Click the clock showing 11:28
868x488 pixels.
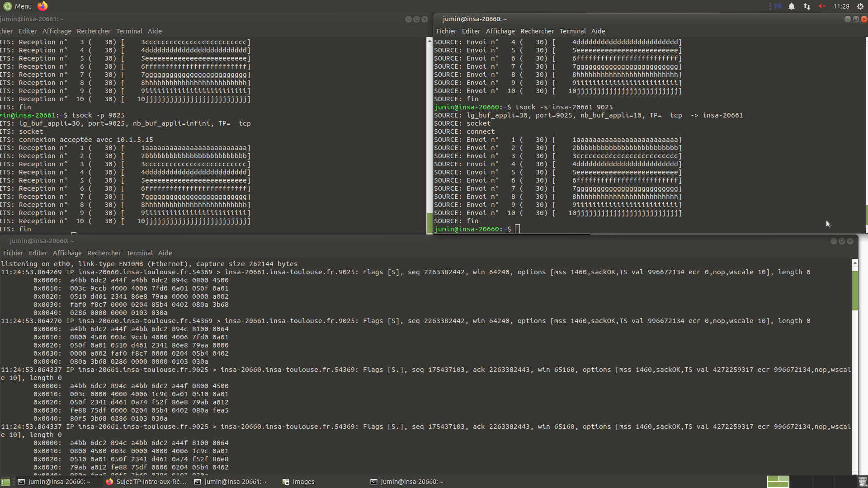click(x=841, y=6)
